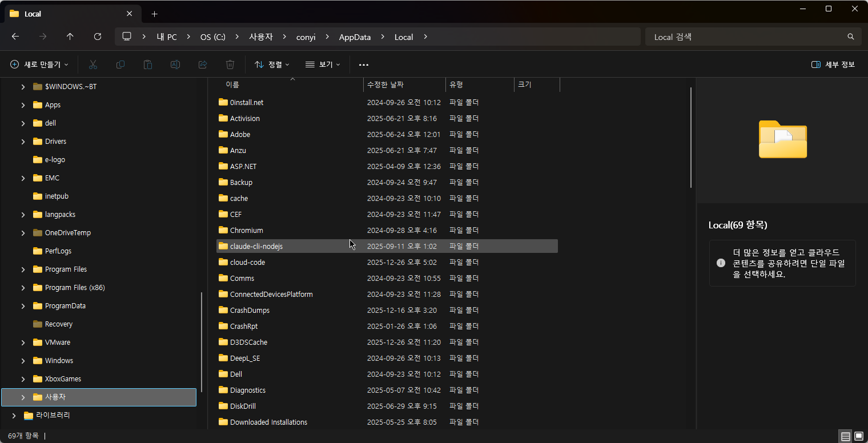Viewport: 868px width, 443px height.
Task: Click the 라이브러리 library icon in tree
Action: tap(29, 415)
